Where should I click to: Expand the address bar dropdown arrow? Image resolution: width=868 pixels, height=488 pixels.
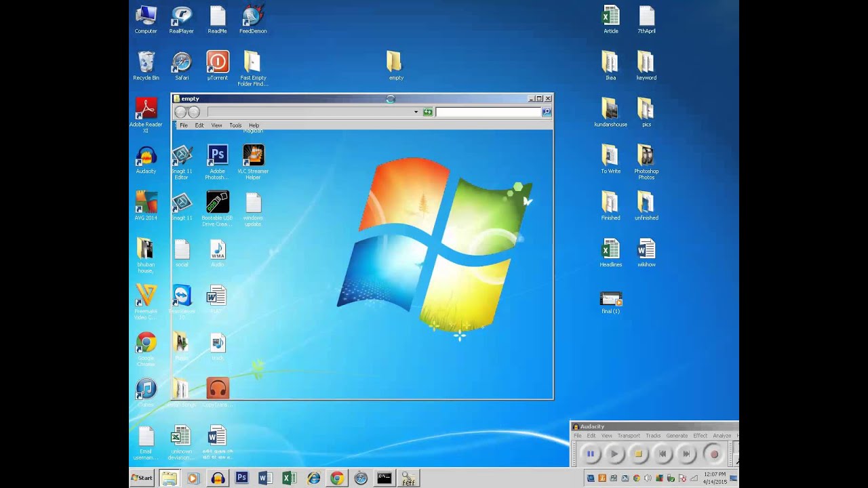point(416,112)
